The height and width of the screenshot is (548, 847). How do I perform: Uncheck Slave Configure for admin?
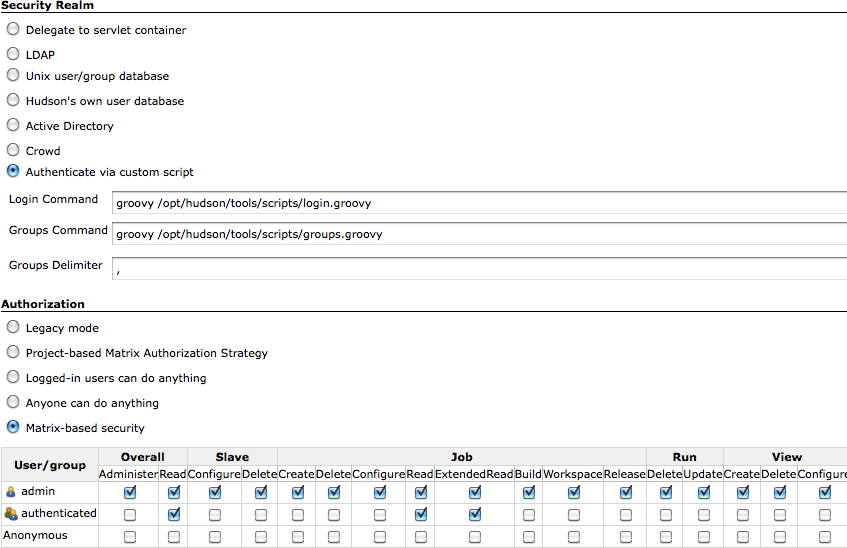(215, 492)
